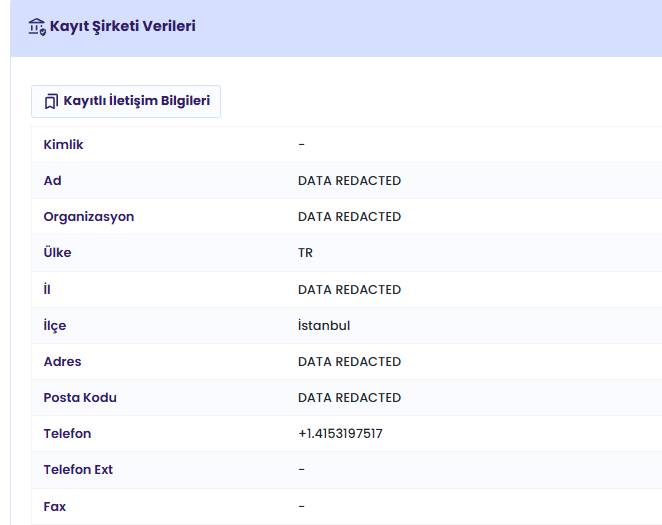Click the Fax row label
Image resolution: width=662 pixels, height=525 pixels.
pyautogui.click(x=54, y=506)
